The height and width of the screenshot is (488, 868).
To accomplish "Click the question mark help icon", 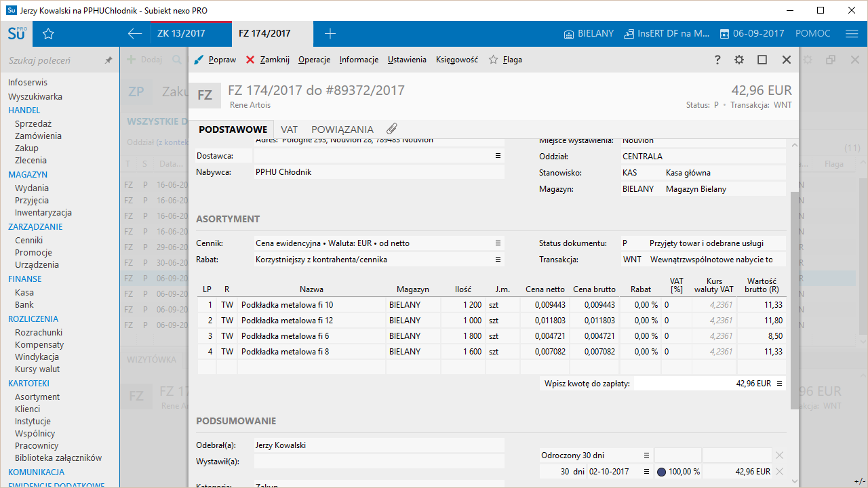I will click(717, 60).
